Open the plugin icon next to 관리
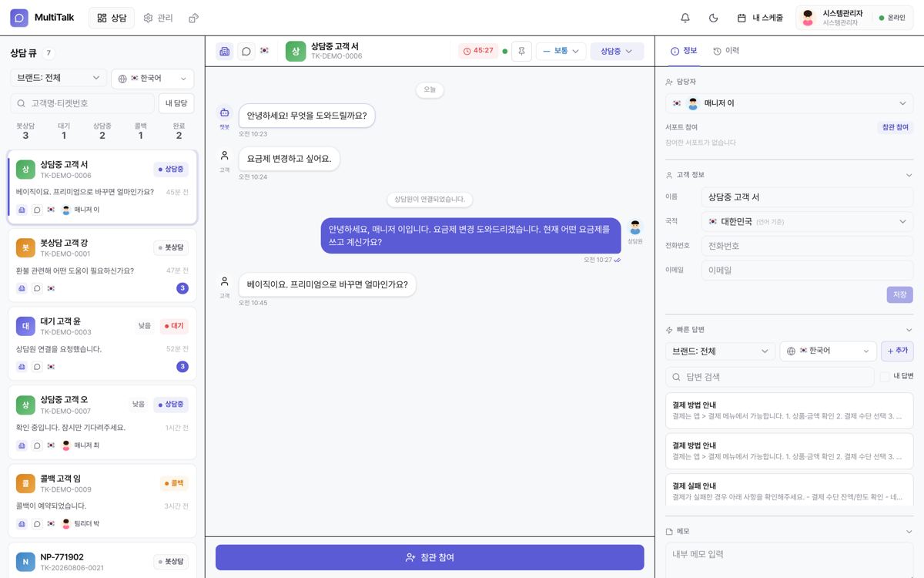Screen dimensions: 924x578 coord(194,18)
